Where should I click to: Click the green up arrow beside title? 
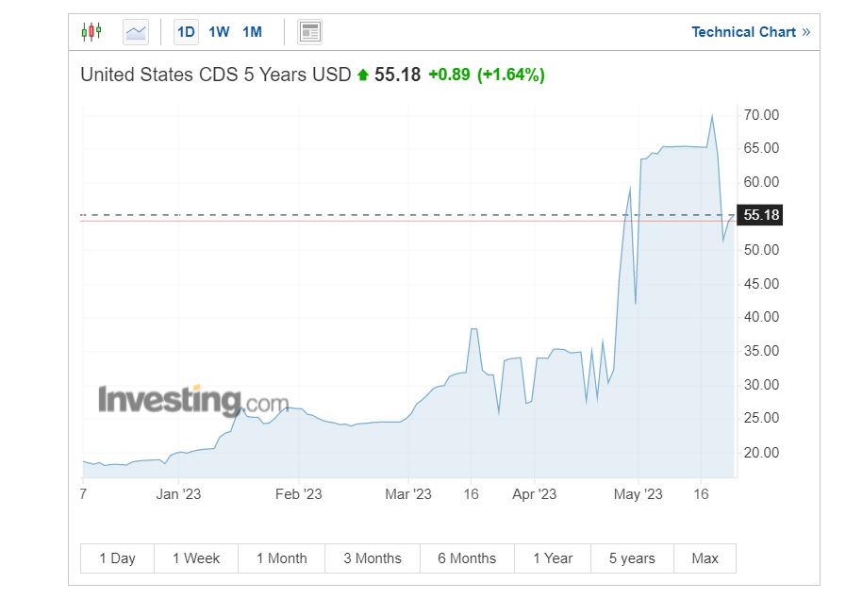tap(363, 75)
